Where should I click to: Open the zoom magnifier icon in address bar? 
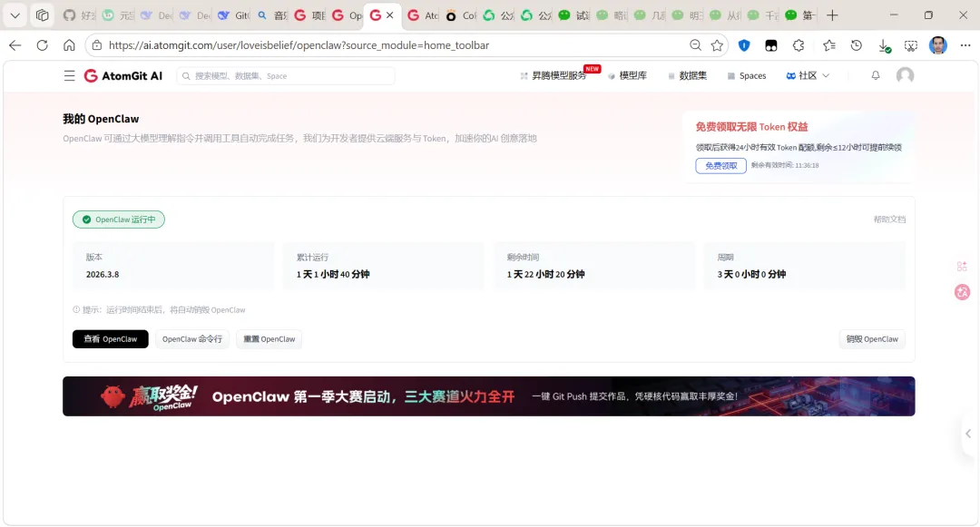coord(695,45)
